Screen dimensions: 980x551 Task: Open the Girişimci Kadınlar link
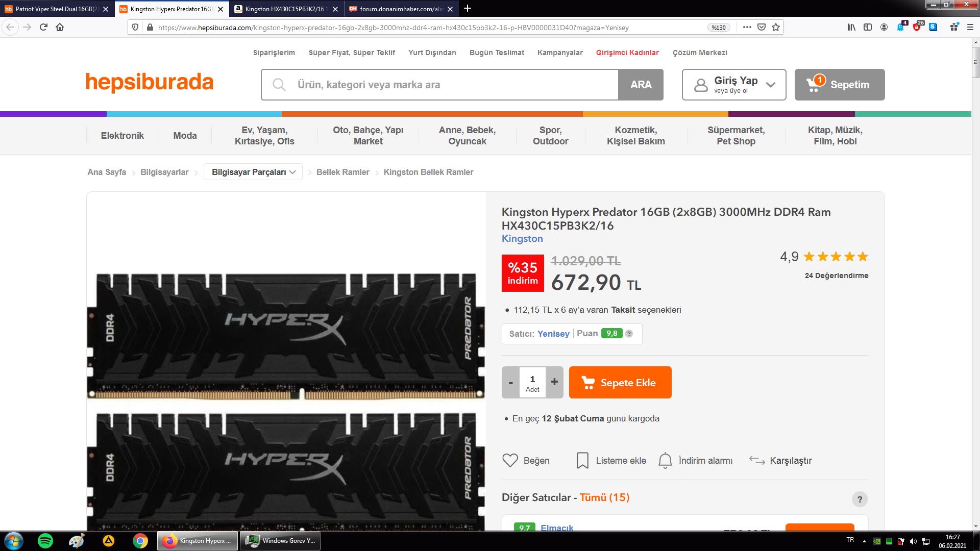(627, 53)
